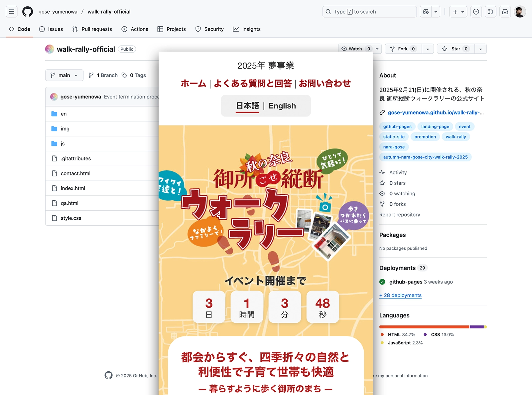Screen dimensions: 532x395
Task: Expand the main branch dropdown
Action: pos(64,75)
